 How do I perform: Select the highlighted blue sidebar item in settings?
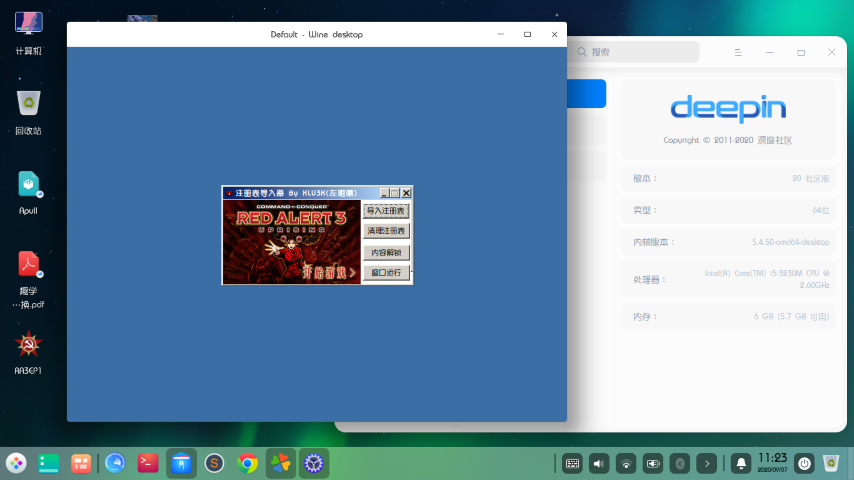click(587, 93)
